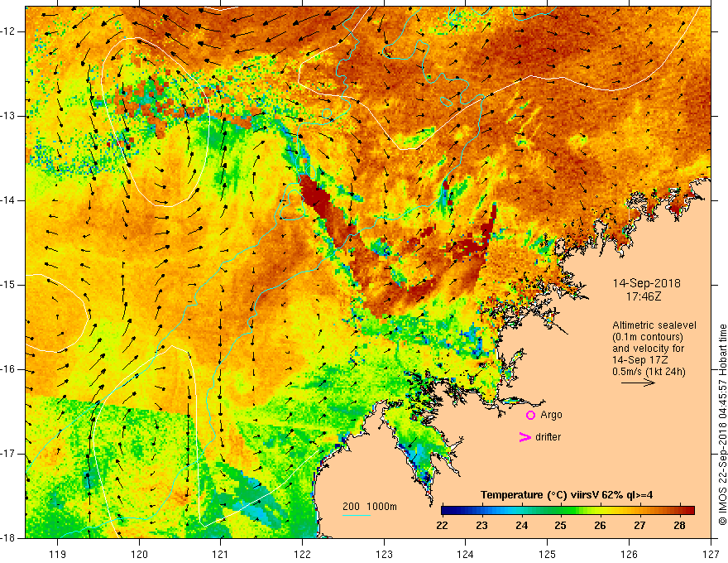This screenshot has width=728, height=563.
Task: Click the 'Altimetric sealevel' caption text
Action: click(x=654, y=325)
